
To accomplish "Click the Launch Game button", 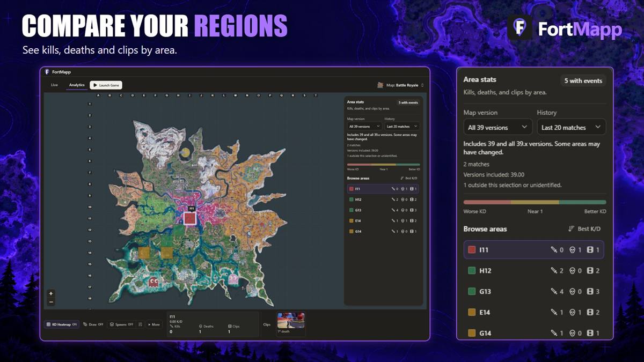I will [106, 85].
